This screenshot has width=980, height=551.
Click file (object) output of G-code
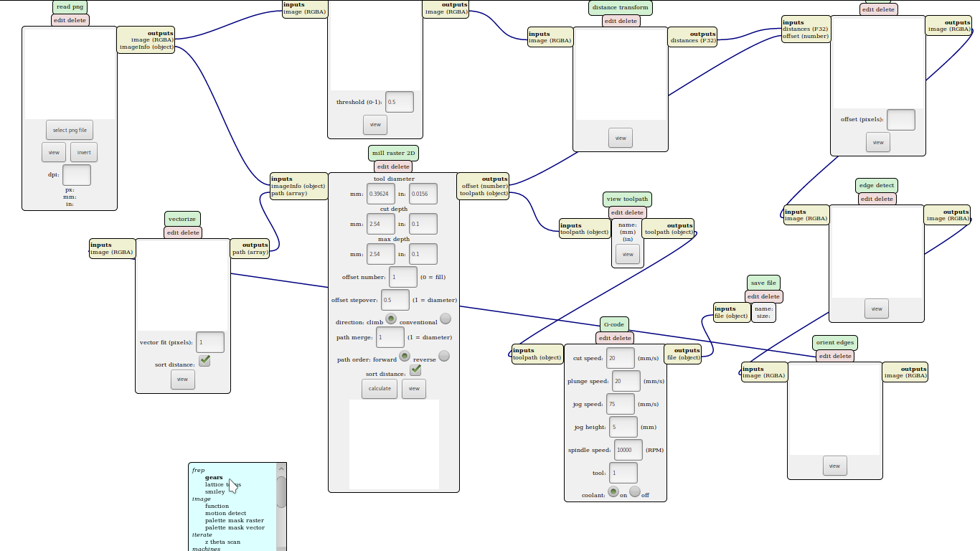point(683,357)
